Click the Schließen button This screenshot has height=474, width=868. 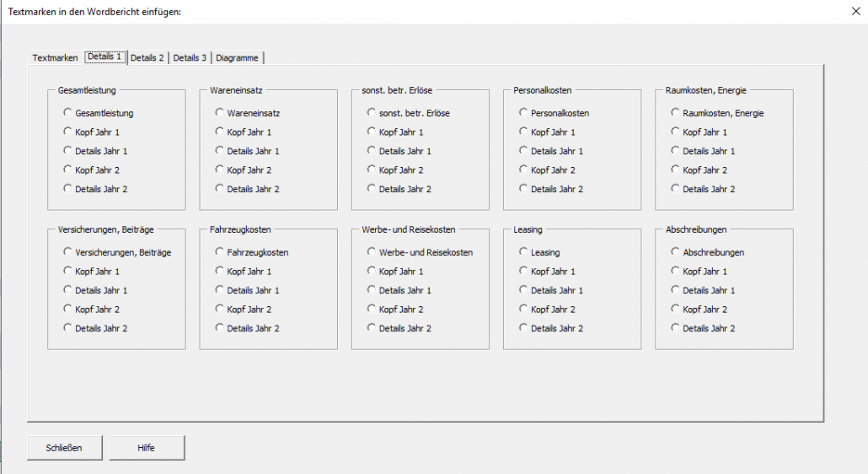pos(64,447)
